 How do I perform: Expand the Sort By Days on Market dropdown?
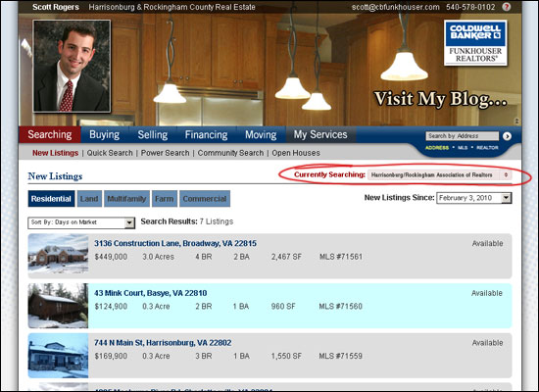point(81,222)
